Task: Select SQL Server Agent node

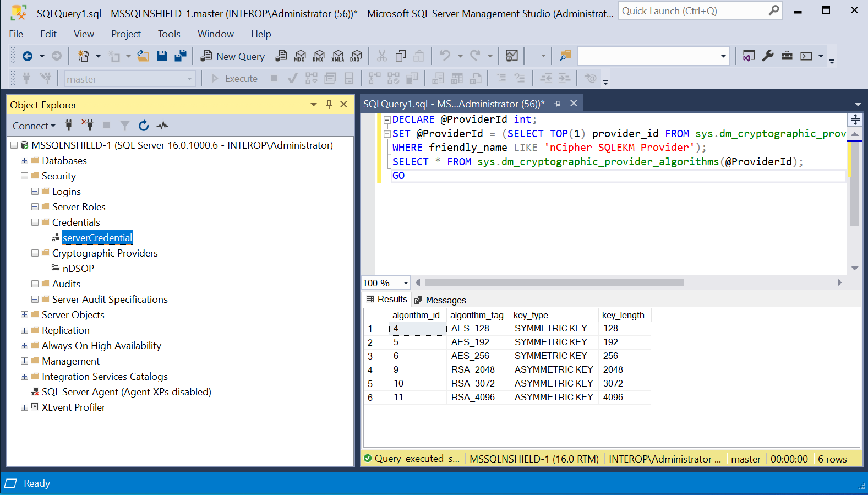Action: (x=126, y=392)
